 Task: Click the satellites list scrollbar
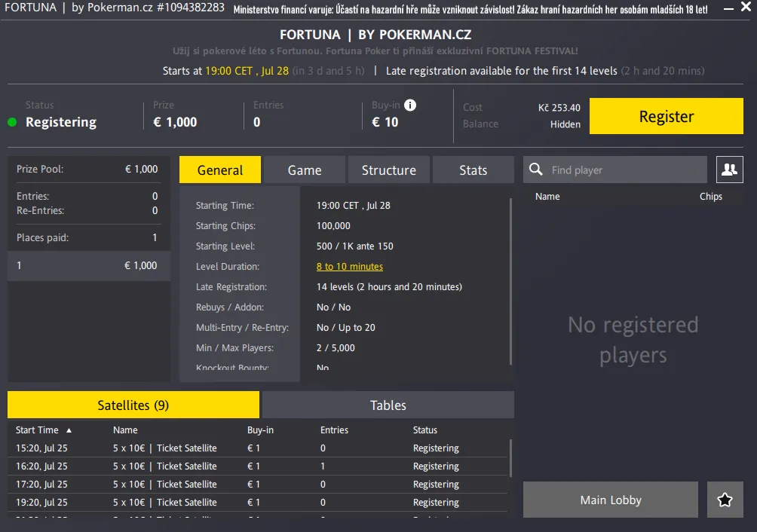[x=510, y=457]
